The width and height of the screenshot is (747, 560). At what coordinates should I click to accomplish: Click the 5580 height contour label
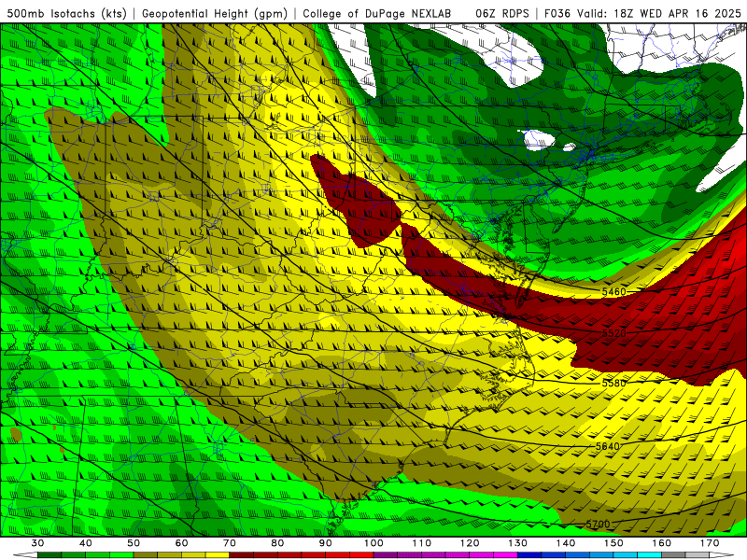613,384
